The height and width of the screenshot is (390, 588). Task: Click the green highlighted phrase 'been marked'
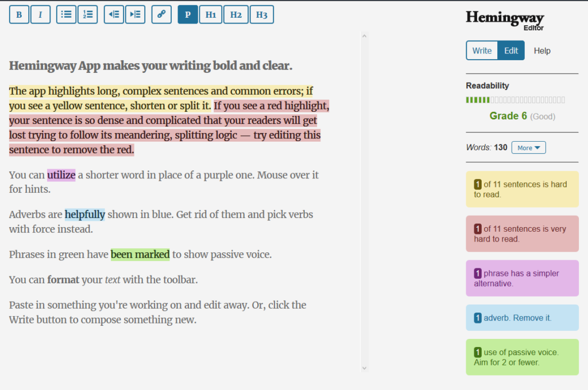pyautogui.click(x=140, y=255)
